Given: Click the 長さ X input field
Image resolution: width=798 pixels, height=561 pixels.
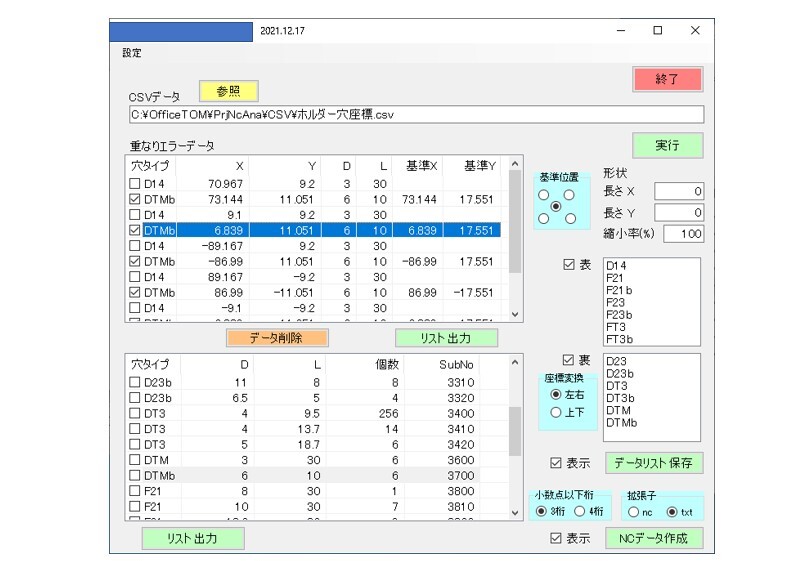Looking at the screenshot, I should click(679, 191).
